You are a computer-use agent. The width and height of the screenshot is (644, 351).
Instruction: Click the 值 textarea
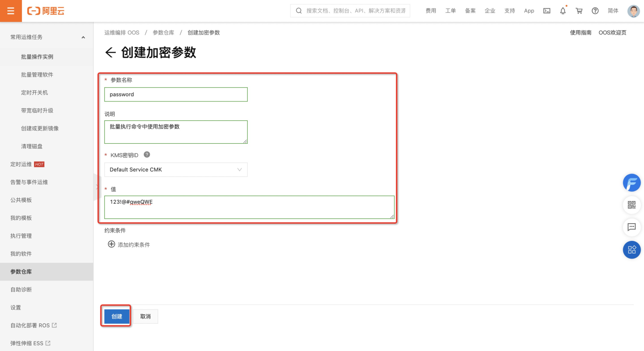click(x=249, y=207)
